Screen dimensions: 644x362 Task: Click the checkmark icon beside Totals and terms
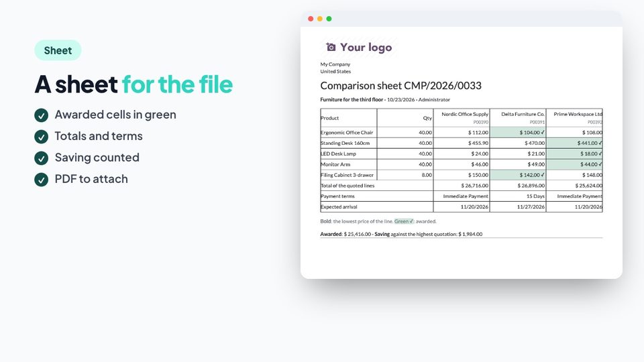pos(41,137)
